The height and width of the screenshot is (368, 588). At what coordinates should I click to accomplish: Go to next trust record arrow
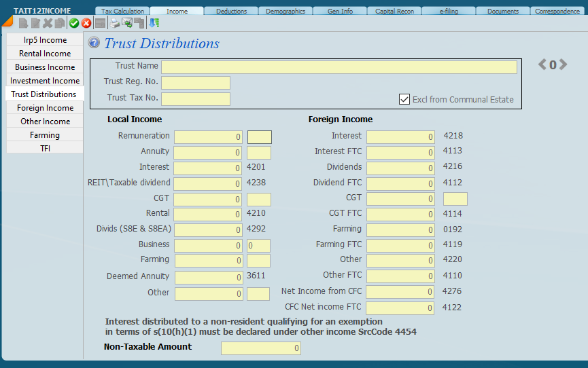(x=563, y=65)
